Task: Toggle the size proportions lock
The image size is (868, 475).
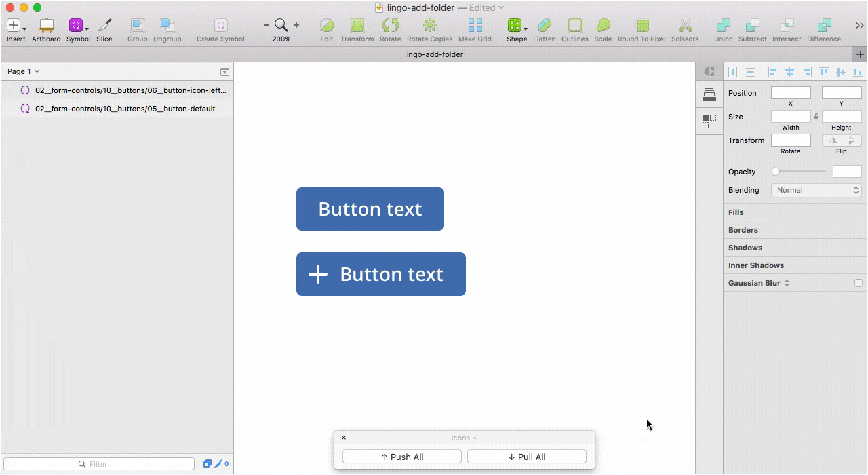Action: coord(816,117)
